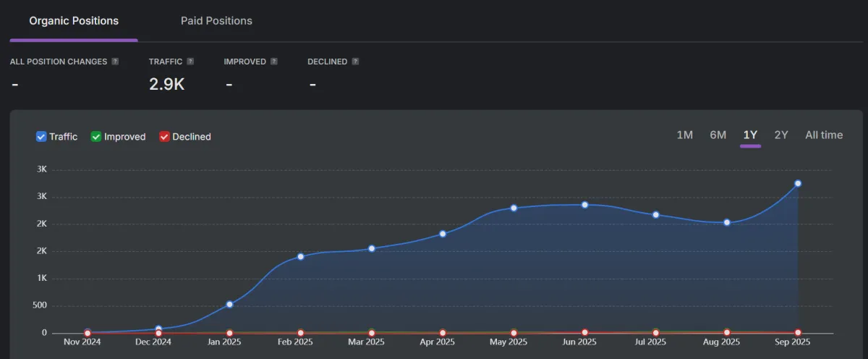
Task: Click the 500 y-axis label
Action: pos(38,305)
